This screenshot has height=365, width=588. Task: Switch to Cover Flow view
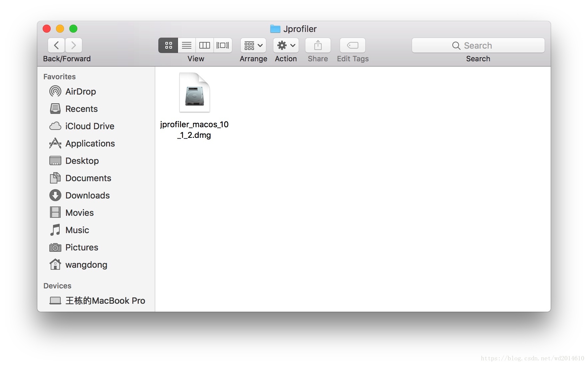coord(223,45)
